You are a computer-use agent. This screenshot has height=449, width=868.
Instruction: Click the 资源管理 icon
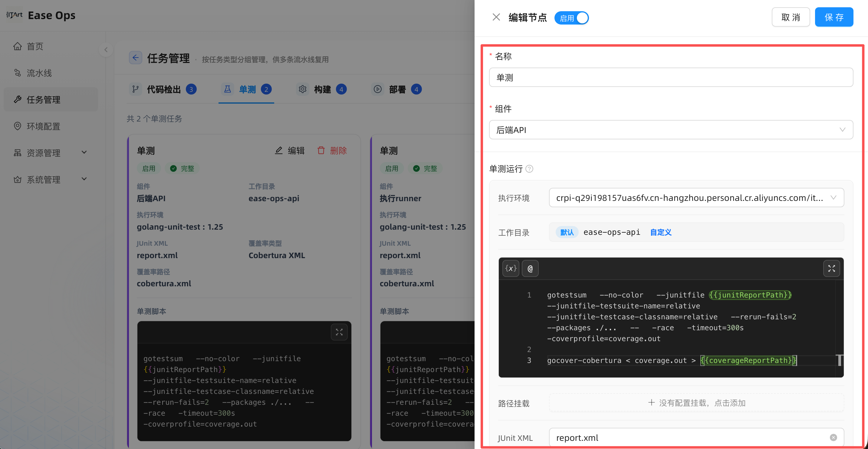[x=18, y=153]
